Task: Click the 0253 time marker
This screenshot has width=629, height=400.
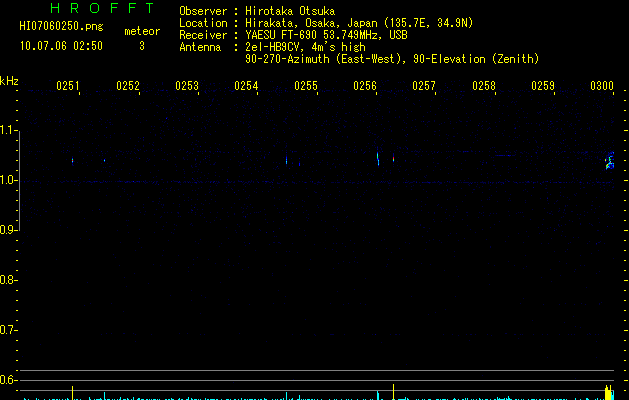Action: tap(187, 86)
